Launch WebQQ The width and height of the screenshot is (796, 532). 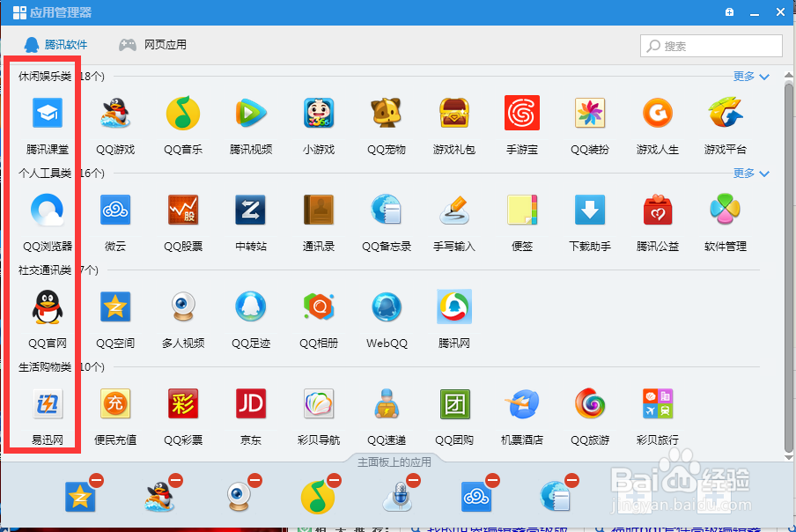click(x=386, y=307)
